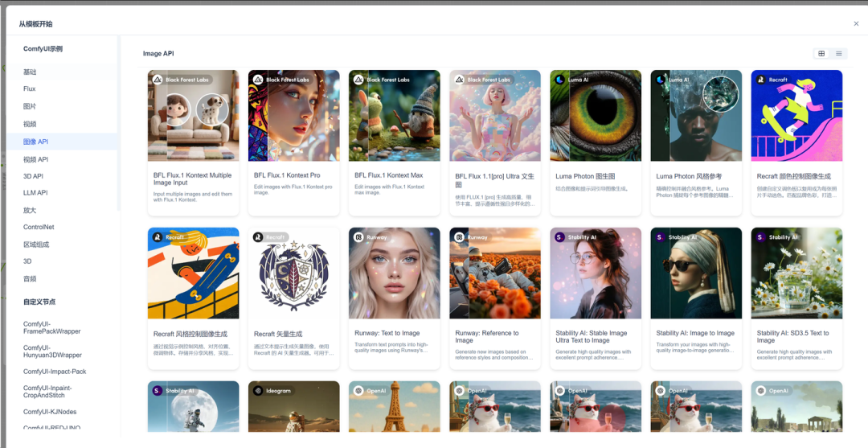Select ComfyUI-KJNodes custom node
Viewport: 868px width, 448px height.
tap(62, 412)
